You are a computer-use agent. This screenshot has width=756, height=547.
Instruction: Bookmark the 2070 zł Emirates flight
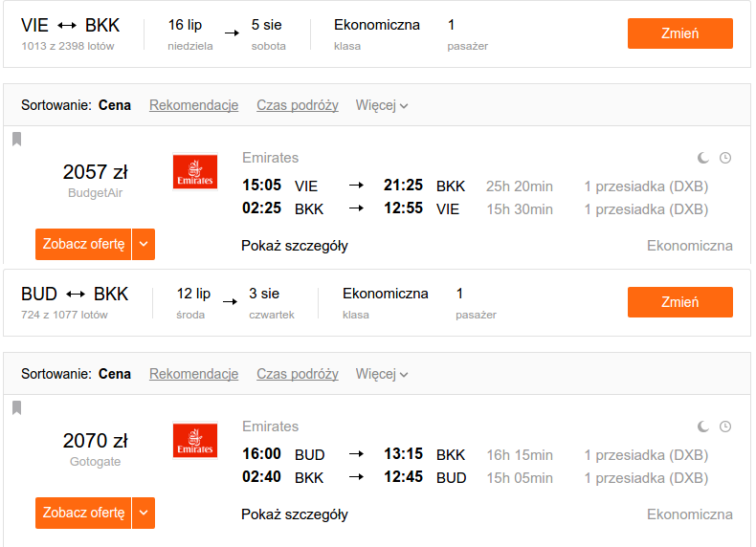tap(17, 407)
